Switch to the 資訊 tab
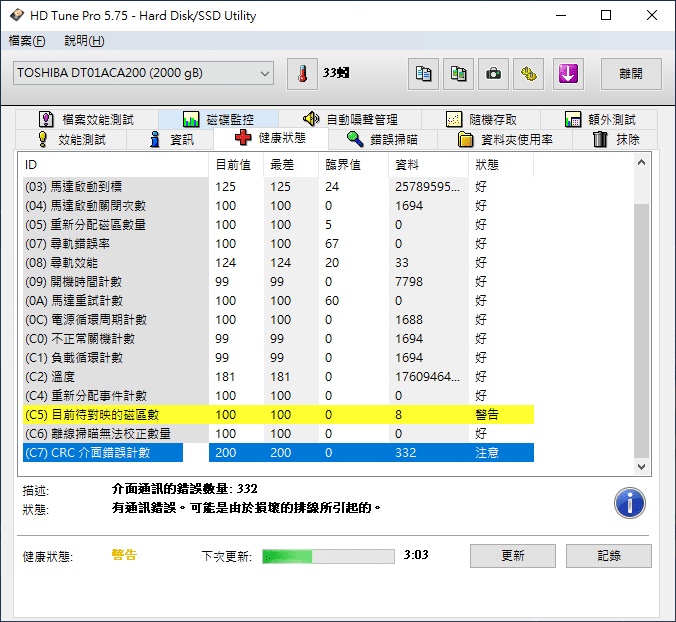This screenshot has height=622, width=676. point(170,139)
